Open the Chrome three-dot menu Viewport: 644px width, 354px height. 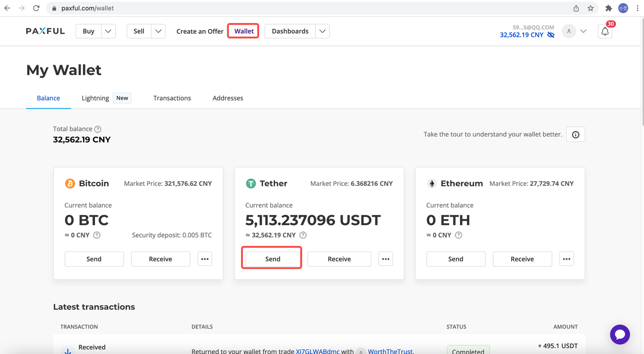click(x=637, y=8)
